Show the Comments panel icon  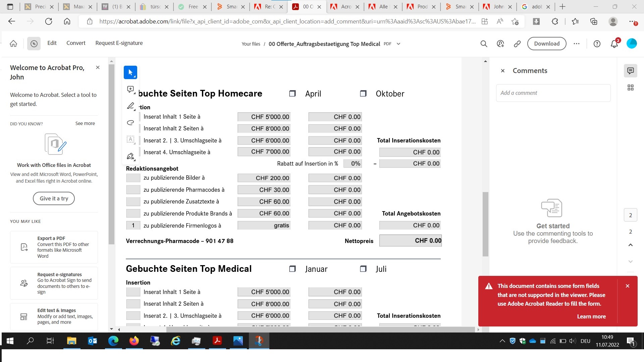pos(630,70)
